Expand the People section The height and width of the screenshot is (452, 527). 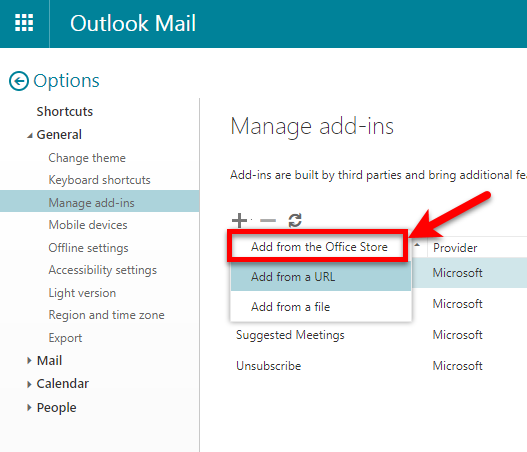[x=29, y=408]
